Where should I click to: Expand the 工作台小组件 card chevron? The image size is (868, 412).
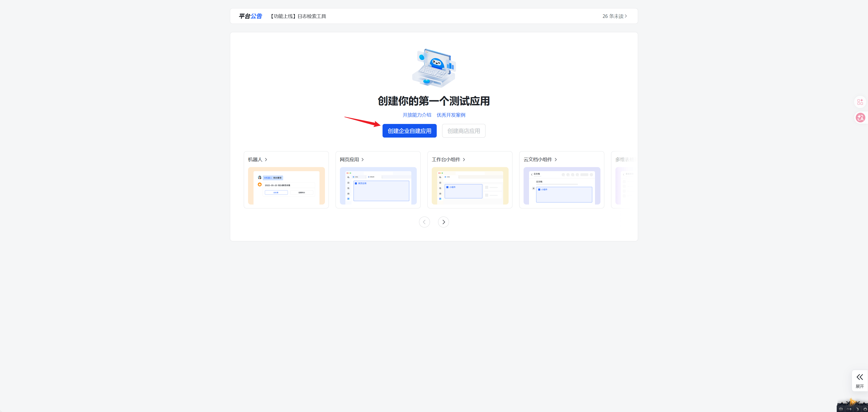(464, 160)
